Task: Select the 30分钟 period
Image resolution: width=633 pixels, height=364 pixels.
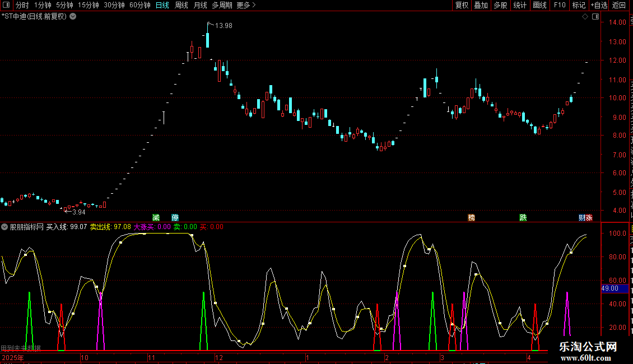Action: coord(114,5)
